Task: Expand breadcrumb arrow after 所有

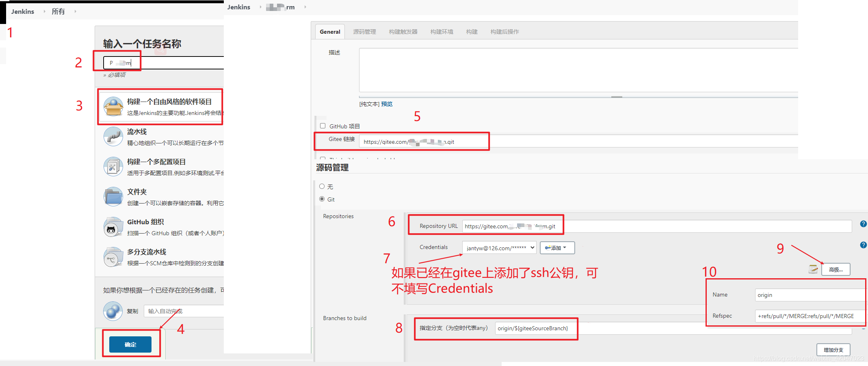Action: point(75,11)
